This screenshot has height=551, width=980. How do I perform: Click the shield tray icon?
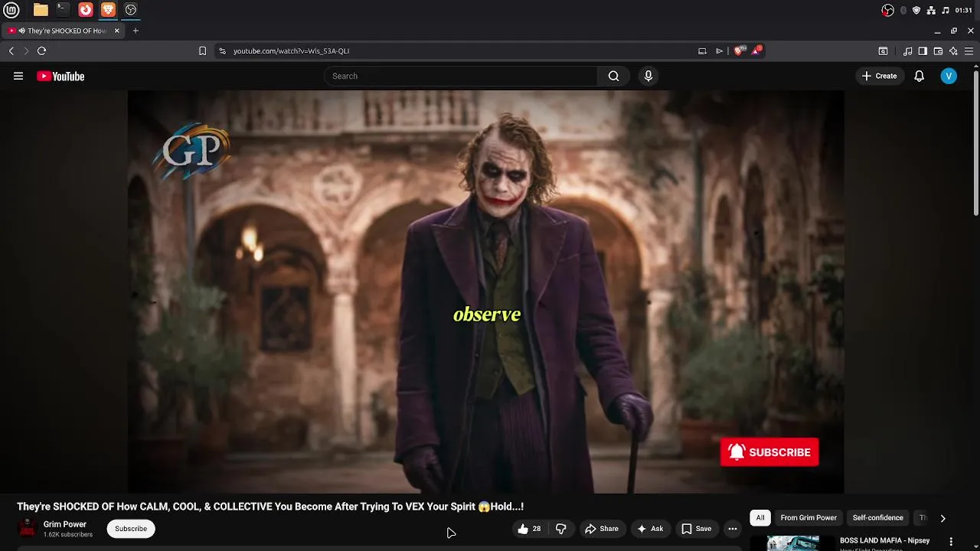pyautogui.click(x=916, y=10)
